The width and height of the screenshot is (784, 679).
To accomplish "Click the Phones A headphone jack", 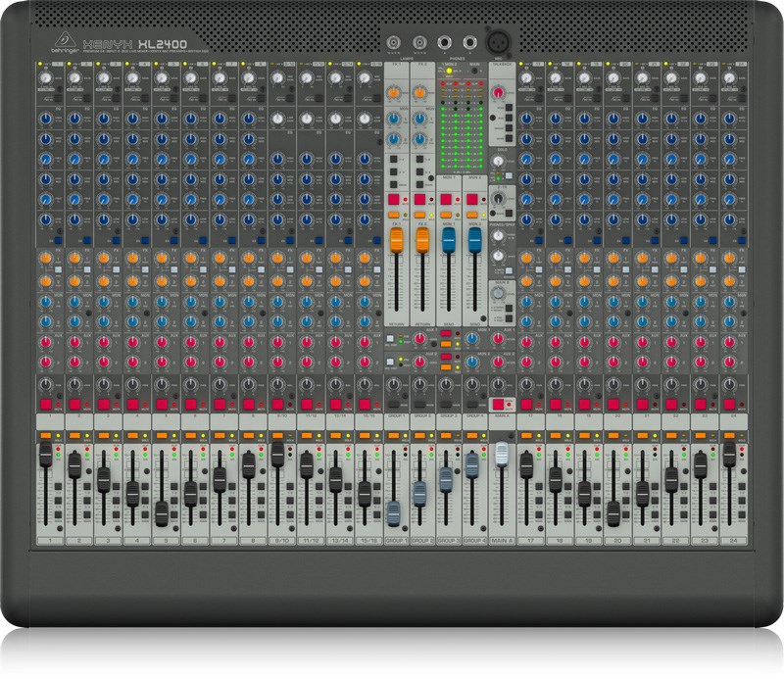I will coord(445,43).
